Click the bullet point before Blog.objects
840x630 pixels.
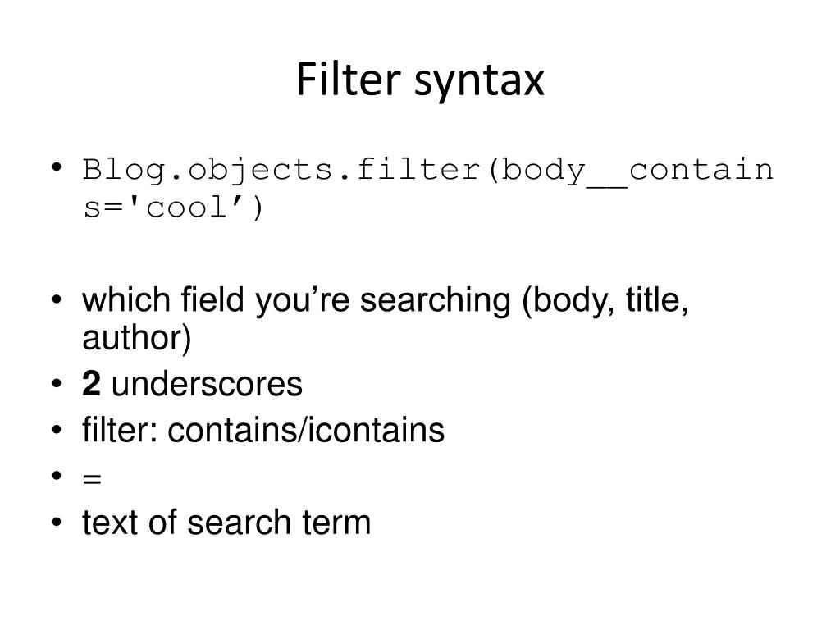pos(57,167)
